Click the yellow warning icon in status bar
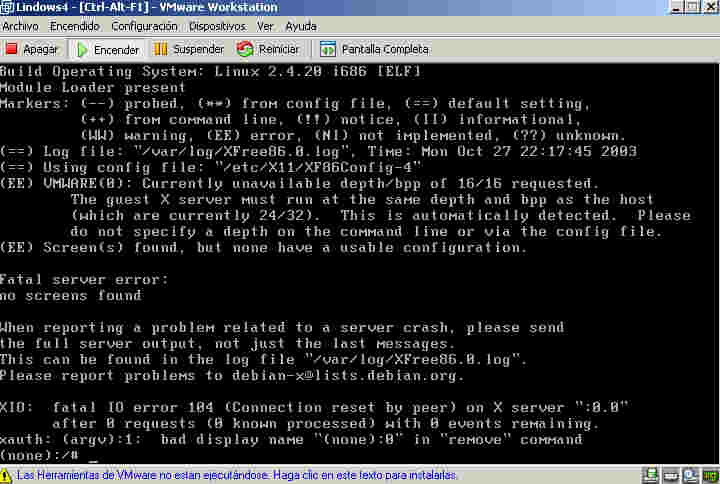The width and height of the screenshot is (720, 484). click(6, 476)
